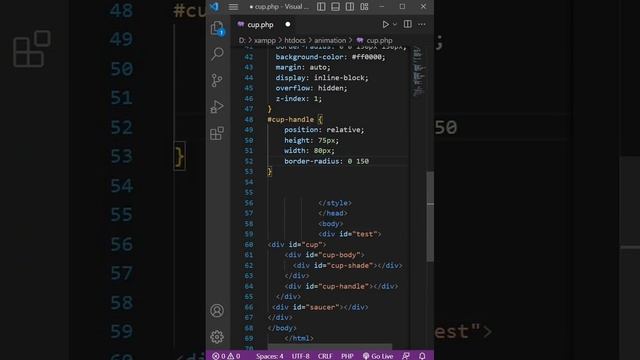Open the Search view icon
The width and height of the screenshot is (640, 360).
click(x=217, y=53)
